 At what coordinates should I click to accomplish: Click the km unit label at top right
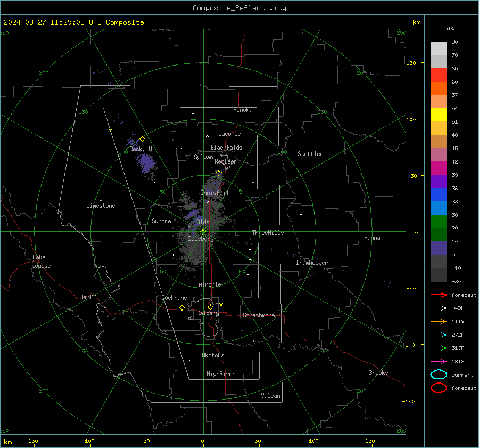point(416,22)
